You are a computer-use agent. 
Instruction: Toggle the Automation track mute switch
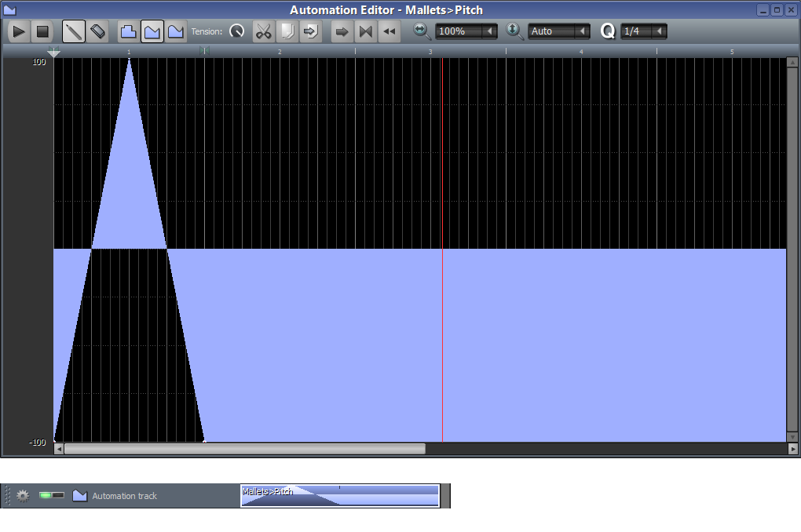pos(51,496)
